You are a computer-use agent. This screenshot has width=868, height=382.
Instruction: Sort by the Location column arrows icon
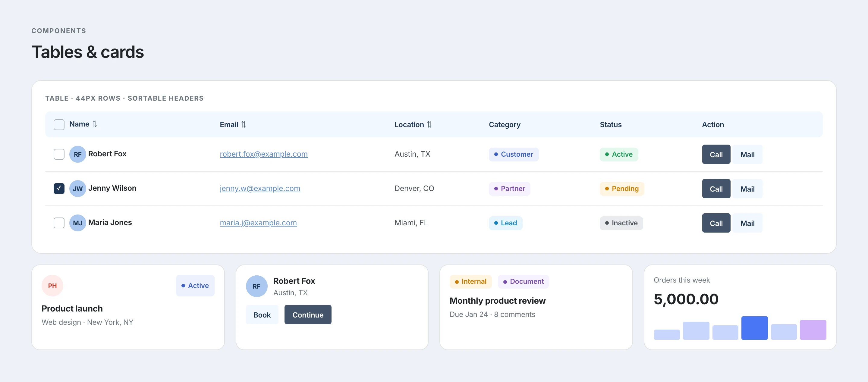click(x=429, y=125)
